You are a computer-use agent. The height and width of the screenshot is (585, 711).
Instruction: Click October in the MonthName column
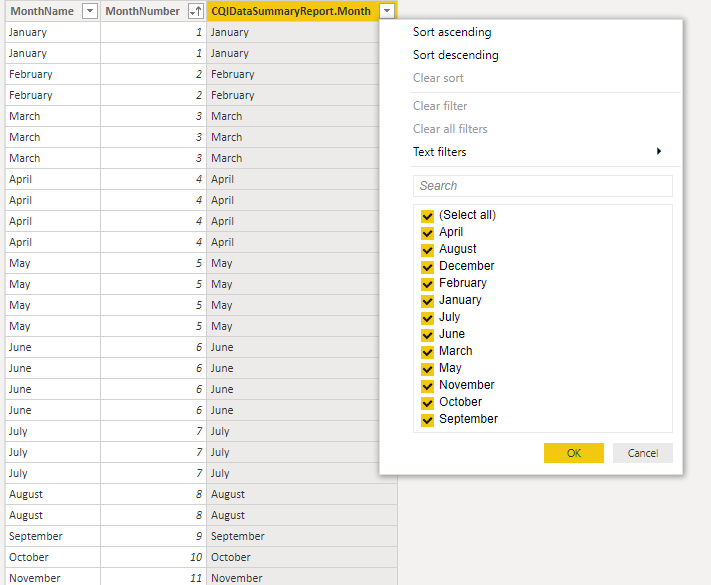pos(53,557)
